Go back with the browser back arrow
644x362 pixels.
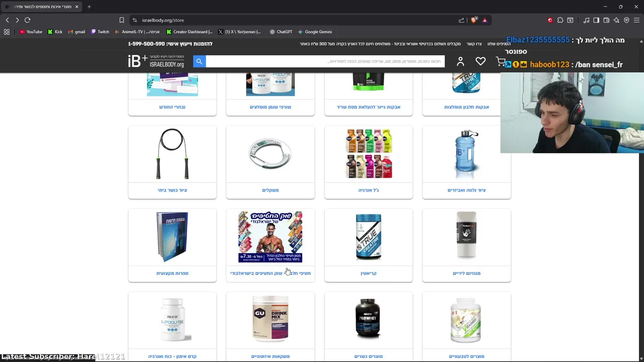pos(7,20)
